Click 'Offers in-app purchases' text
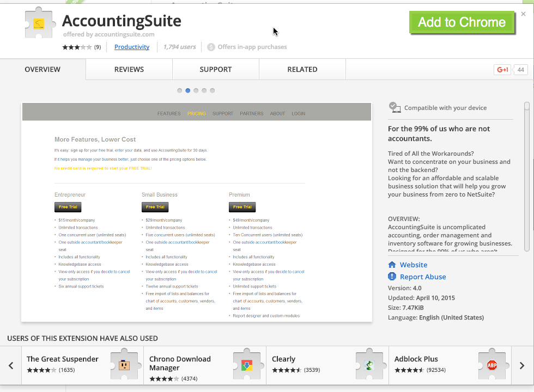 point(252,47)
